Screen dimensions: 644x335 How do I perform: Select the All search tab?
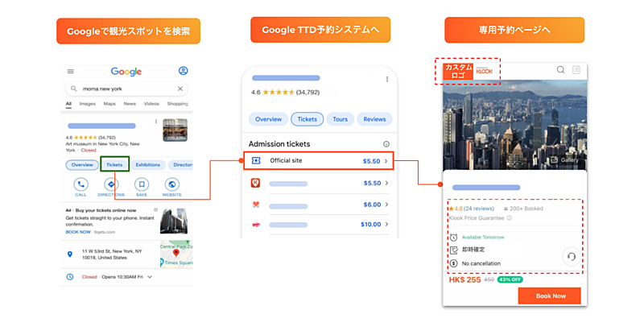coord(68,104)
